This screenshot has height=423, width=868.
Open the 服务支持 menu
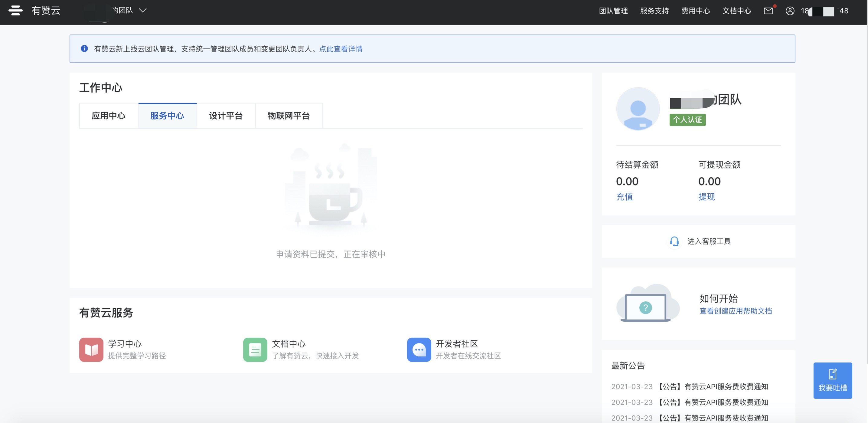(x=654, y=11)
